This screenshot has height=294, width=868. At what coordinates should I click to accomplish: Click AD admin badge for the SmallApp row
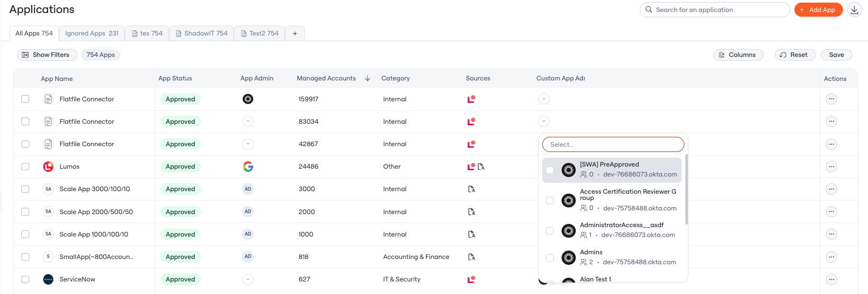coord(248,257)
